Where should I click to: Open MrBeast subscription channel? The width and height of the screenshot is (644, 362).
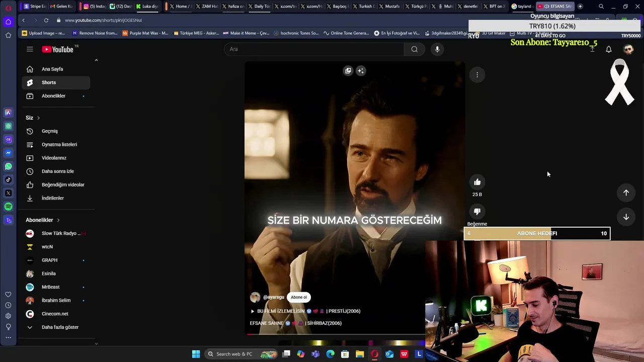point(56,287)
